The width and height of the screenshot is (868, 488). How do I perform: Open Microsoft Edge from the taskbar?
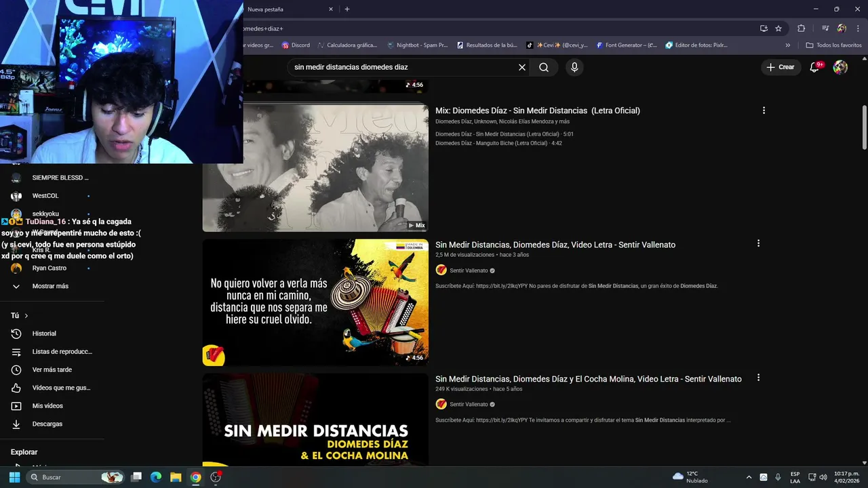(156, 477)
